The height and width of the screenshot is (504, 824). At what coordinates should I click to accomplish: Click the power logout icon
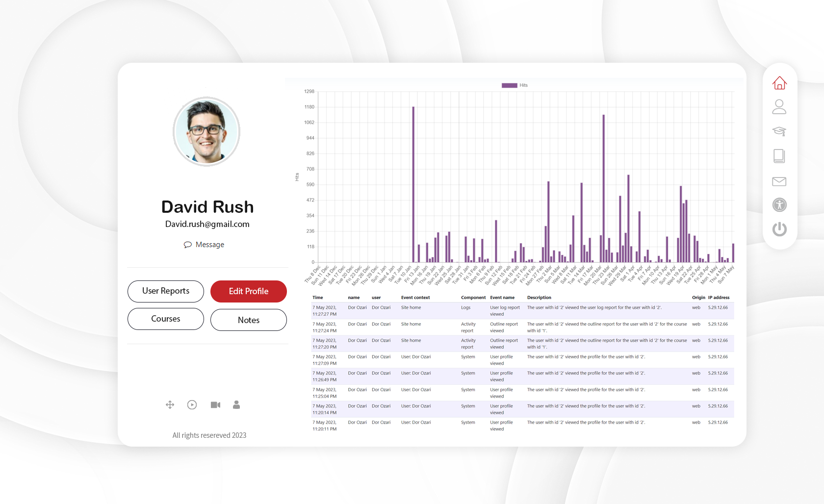pos(779,229)
